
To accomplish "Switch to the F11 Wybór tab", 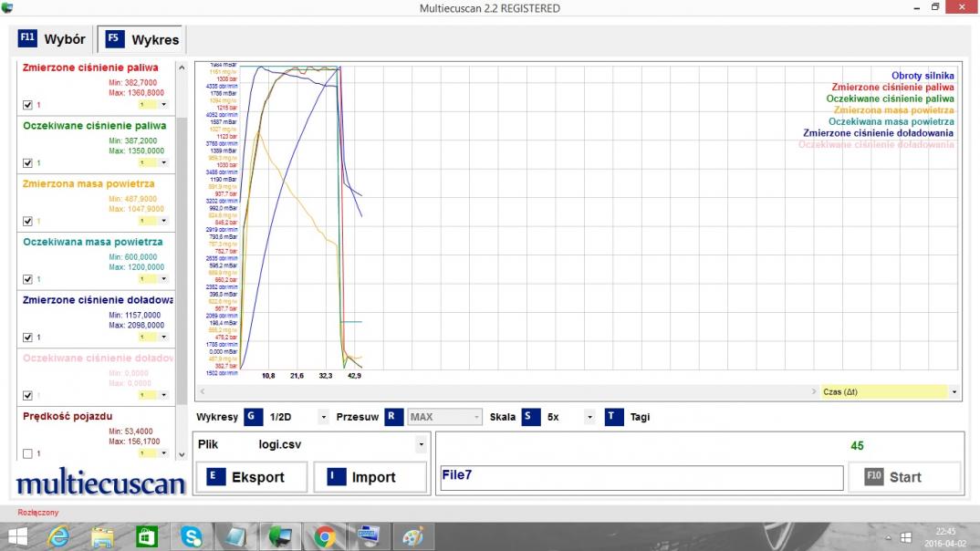I will pos(52,39).
